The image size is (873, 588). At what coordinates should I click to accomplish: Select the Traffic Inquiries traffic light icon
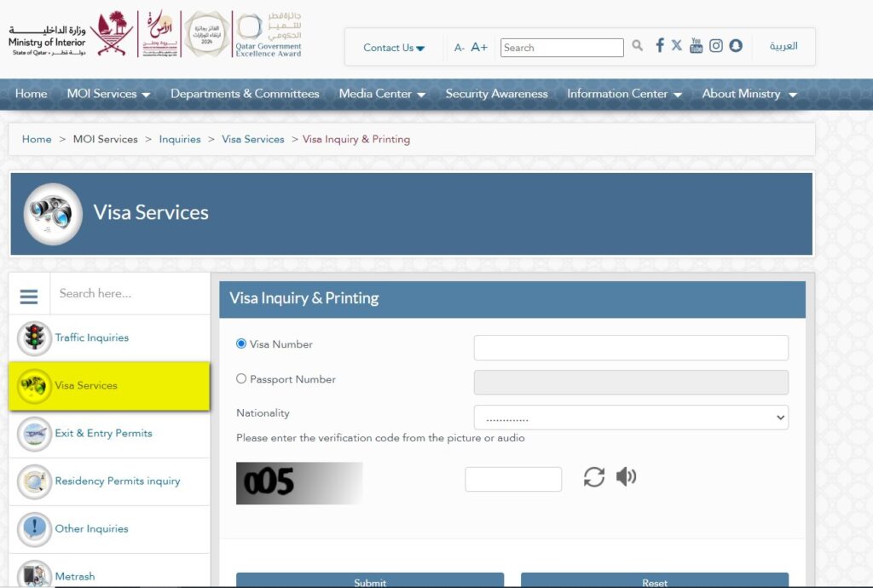(32, 338)
